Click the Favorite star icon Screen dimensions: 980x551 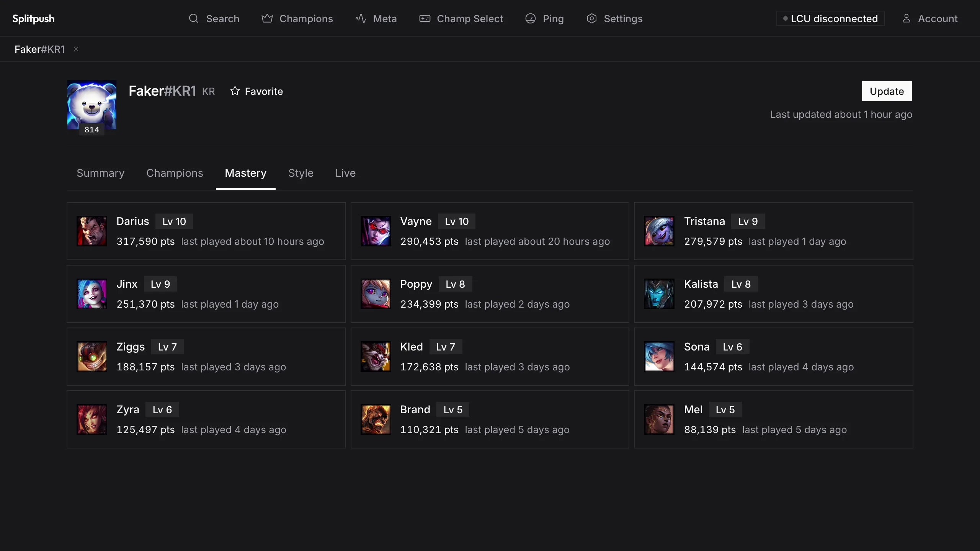(x=235, y=91)
